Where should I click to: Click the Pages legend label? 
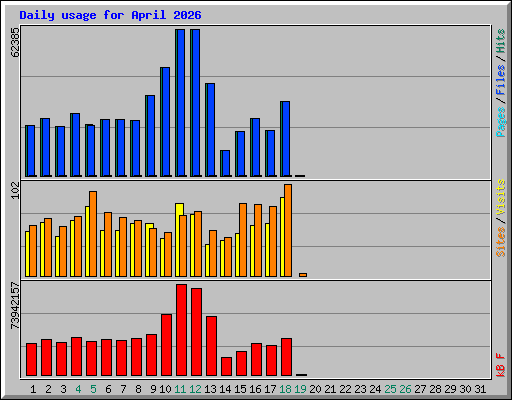501,122
